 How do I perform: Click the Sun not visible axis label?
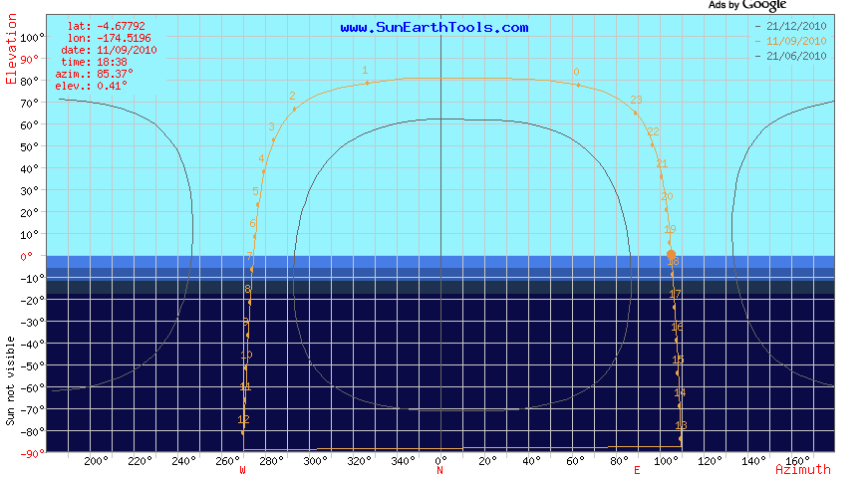point(10,381)
